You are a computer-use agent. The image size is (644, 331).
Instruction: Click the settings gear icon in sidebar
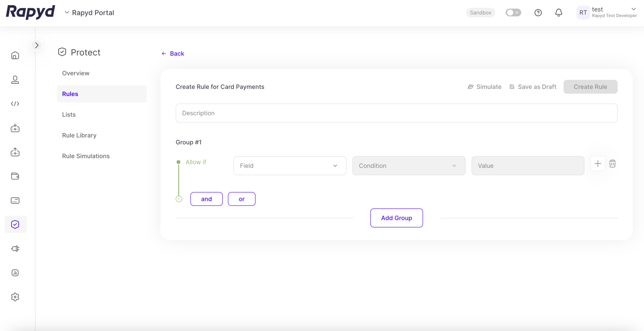pos(15,297)
